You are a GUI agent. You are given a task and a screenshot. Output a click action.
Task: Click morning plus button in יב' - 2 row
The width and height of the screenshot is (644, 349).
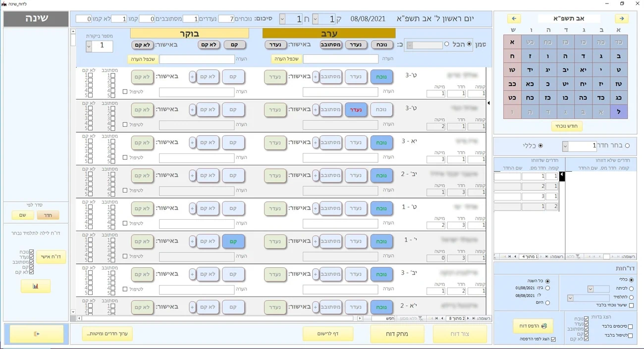pyautogui.click(x=192, y=175)
